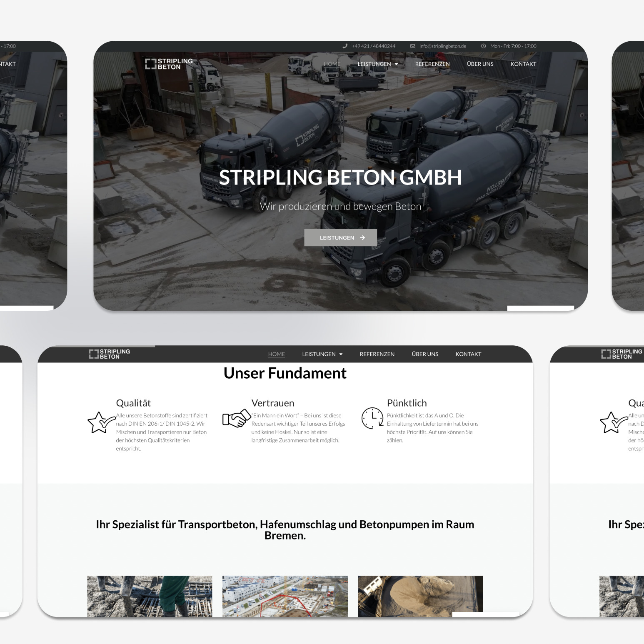
Task: Click paragraph starting Pünktlichkeit ist das A und O
Action: point(432,428)
